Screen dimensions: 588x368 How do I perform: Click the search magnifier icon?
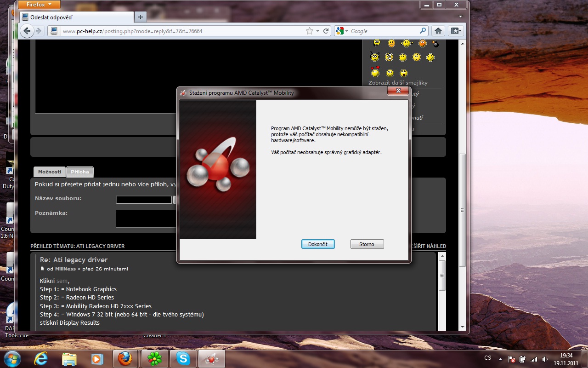point(423,31)
